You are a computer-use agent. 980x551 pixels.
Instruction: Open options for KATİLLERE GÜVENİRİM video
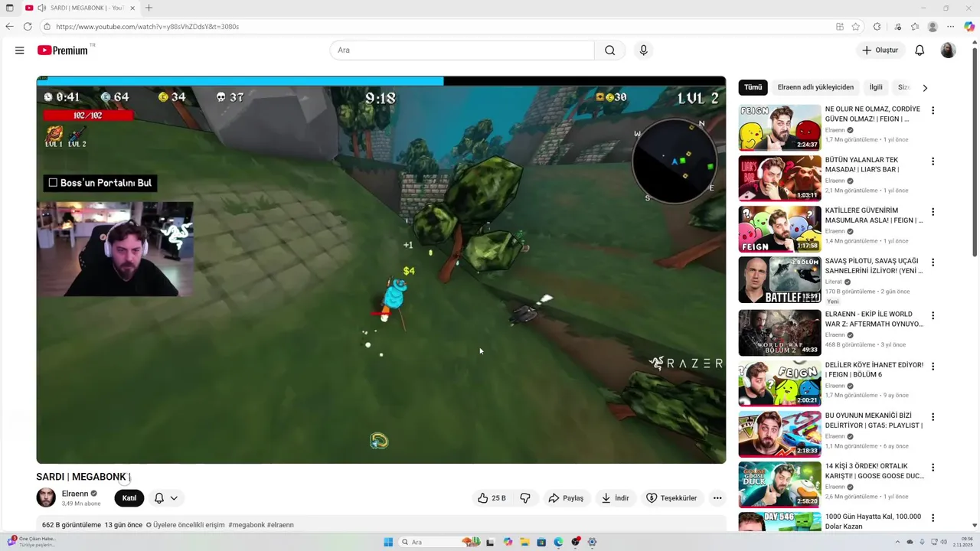933,212
